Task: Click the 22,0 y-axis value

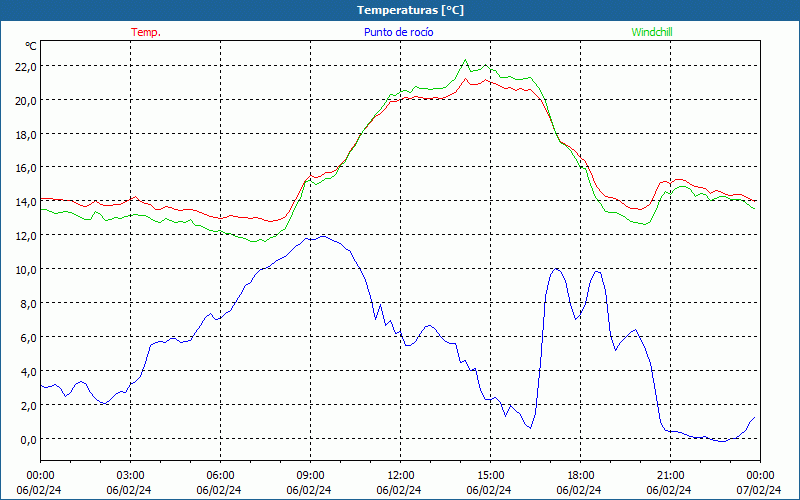Action: 25,66
